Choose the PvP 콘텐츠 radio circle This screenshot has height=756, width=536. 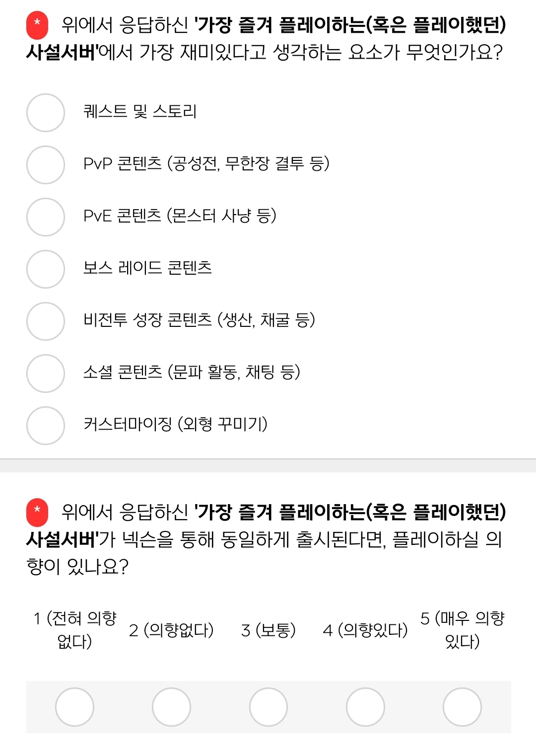tap(46, 165)
